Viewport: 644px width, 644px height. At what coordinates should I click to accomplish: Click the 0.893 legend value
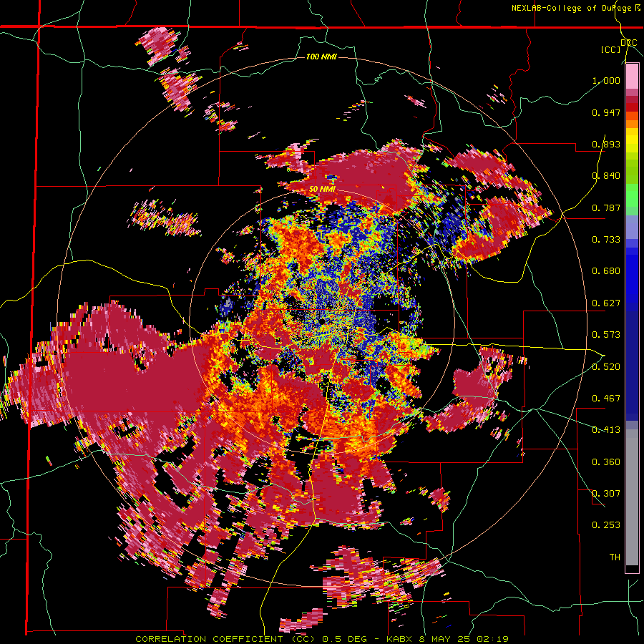606,144
